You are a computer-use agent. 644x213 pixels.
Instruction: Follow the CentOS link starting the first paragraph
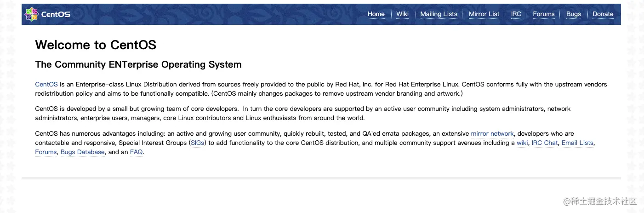coord(46,84)
